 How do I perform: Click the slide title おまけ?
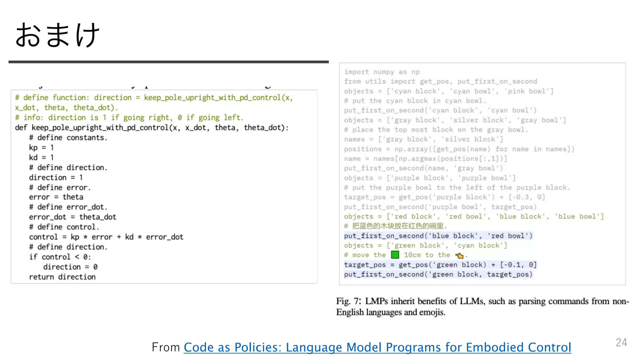tap(58, 35)
